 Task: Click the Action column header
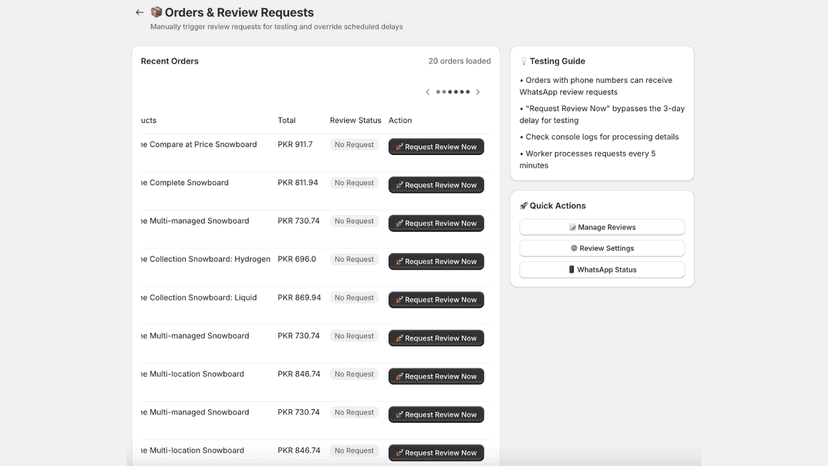click(x=400, y=120)
